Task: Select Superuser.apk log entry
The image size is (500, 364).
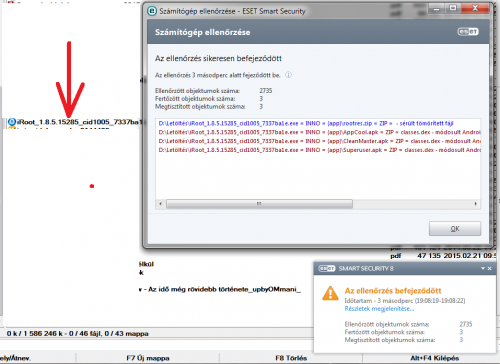Action: click(x=319, y=150)
